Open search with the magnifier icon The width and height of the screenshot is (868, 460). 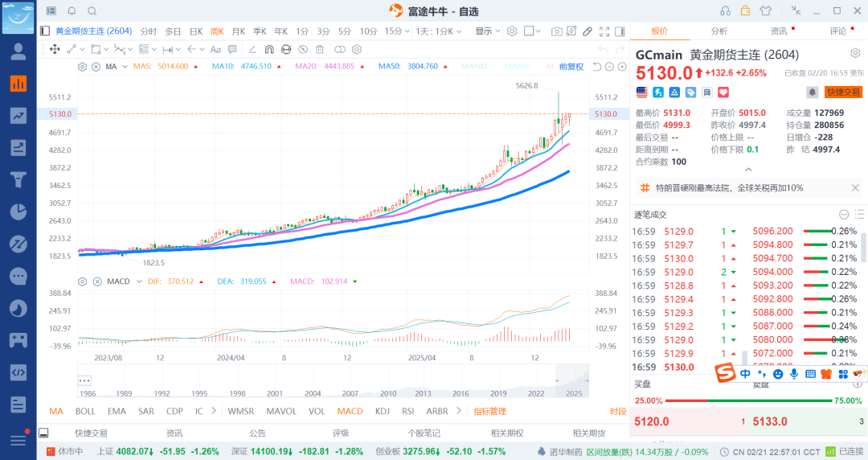(92, 11)
